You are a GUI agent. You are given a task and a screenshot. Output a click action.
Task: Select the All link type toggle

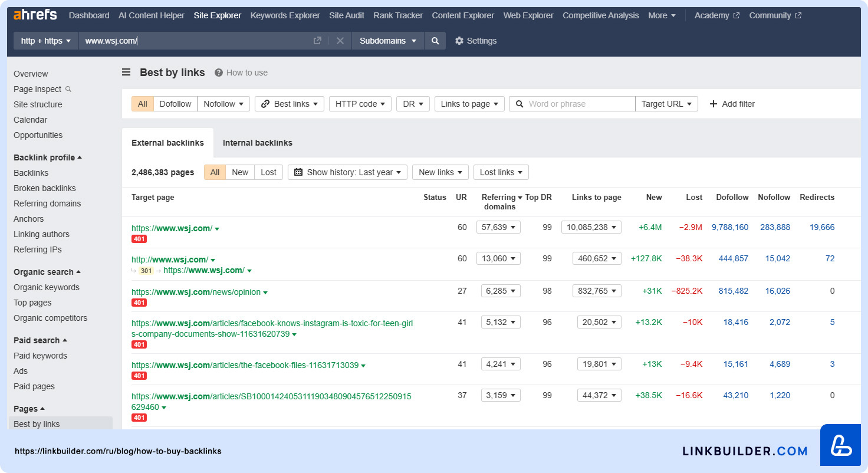pos(143,104)
